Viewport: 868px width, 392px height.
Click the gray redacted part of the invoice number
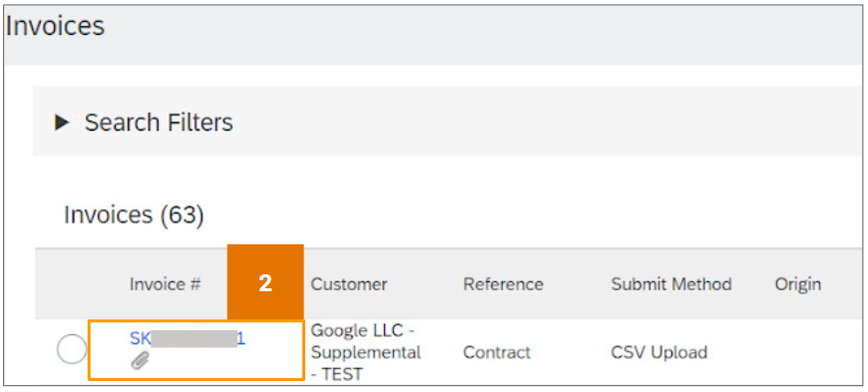194,338
